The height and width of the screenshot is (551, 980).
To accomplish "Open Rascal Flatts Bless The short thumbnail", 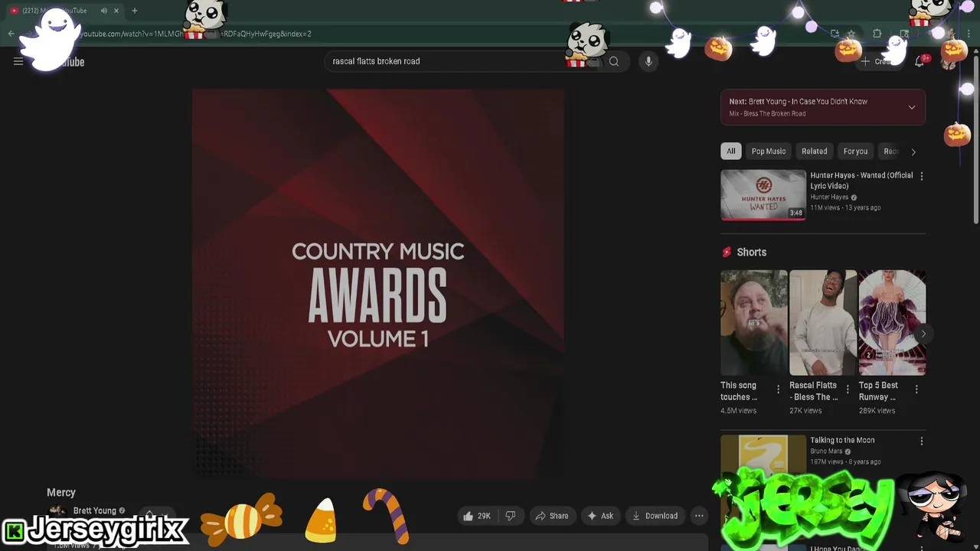I will pyautogui.click(x=823, y=322).
